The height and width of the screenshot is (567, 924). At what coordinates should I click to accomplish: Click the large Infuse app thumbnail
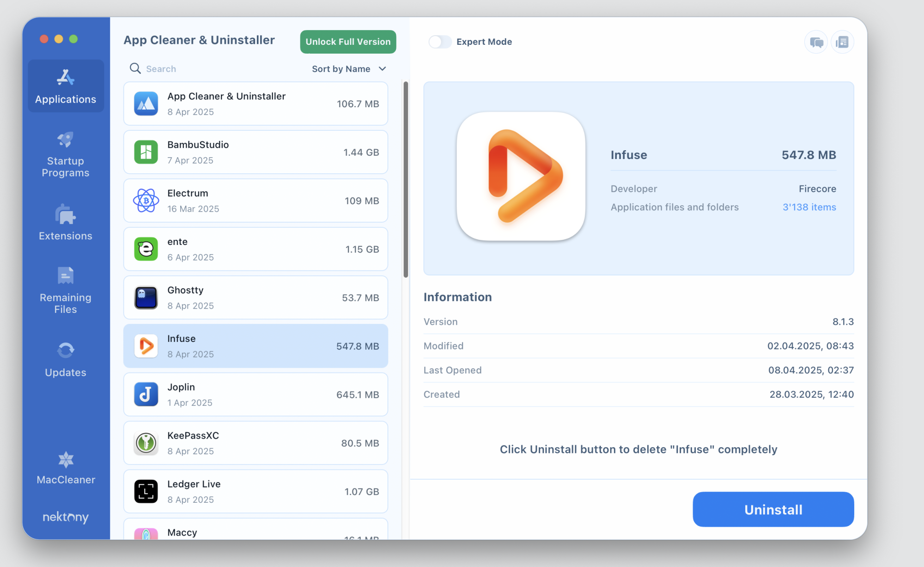pos(521,176)
